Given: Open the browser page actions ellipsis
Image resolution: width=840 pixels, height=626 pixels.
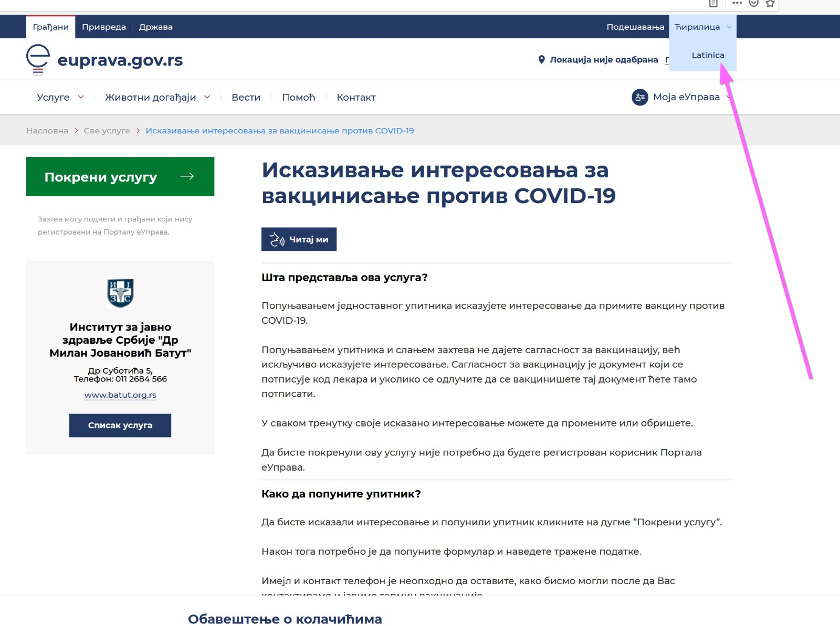Looking at the screenshot, I should click(737, 4).
